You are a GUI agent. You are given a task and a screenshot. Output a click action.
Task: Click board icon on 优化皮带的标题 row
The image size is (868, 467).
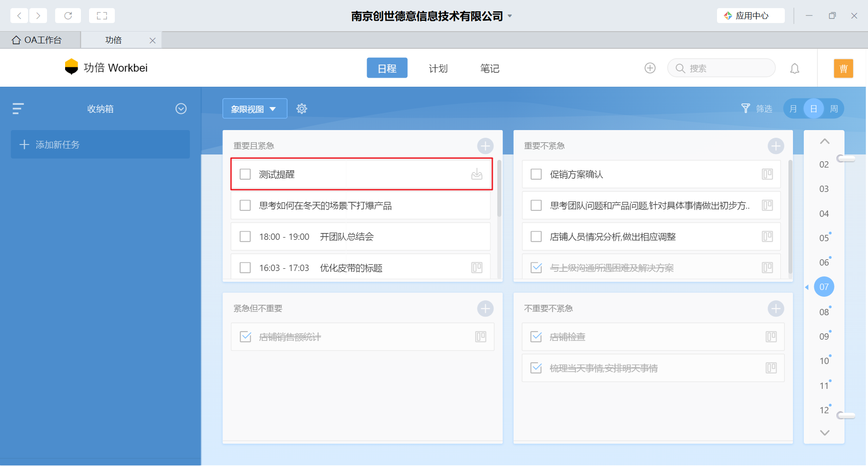477,268
